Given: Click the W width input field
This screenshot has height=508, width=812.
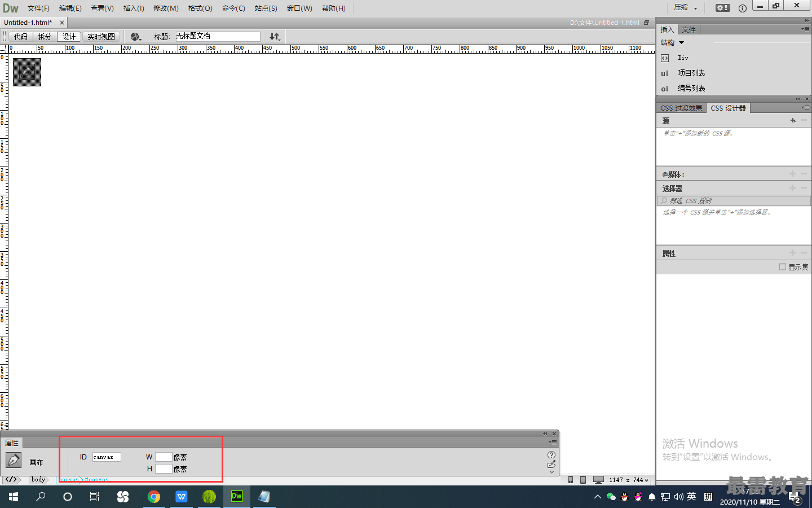Looking at the screenshot, I should 164,457.
